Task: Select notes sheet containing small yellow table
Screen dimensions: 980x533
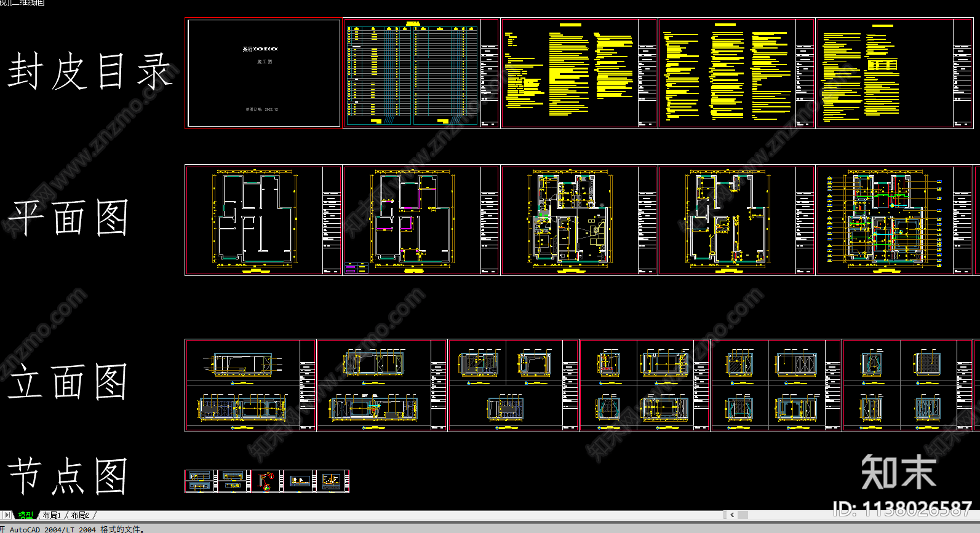Action: [894, 73]
